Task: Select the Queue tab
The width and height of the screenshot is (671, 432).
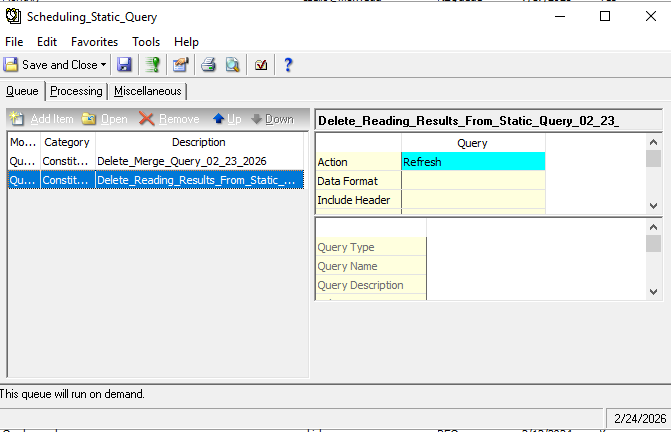Action: [22, 91]
